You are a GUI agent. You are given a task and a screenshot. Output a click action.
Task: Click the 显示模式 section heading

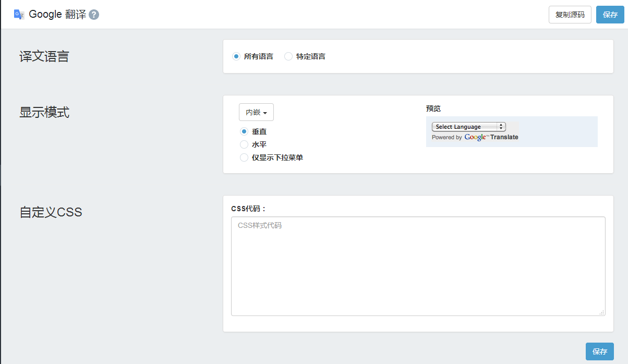coord(44,112)
